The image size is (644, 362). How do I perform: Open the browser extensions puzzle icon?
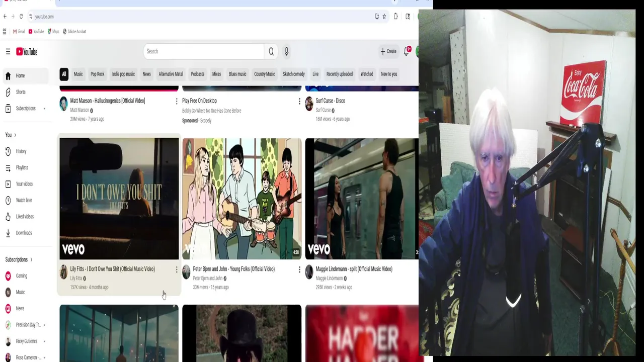(395, 17)
